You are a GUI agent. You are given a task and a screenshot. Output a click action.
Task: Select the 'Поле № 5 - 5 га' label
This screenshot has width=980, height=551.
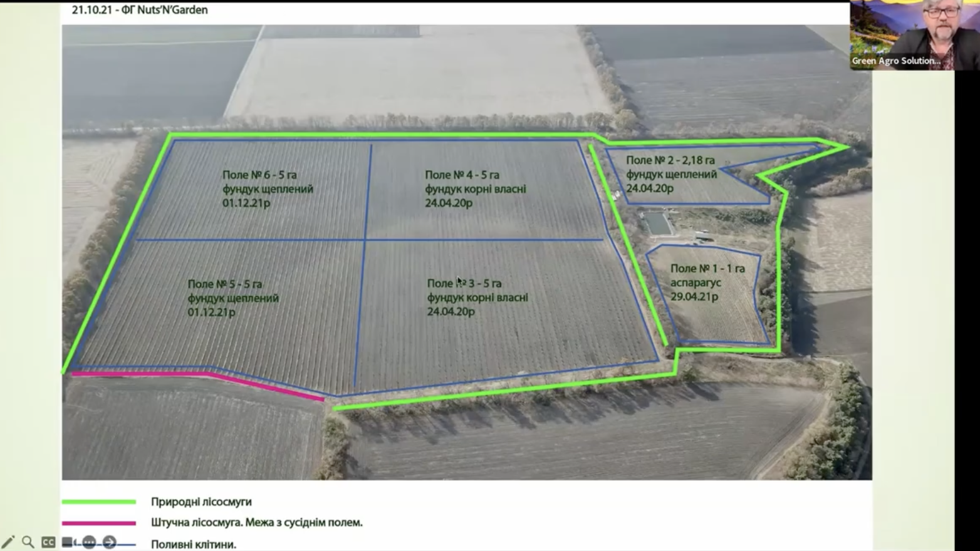[x=225, y=284]
